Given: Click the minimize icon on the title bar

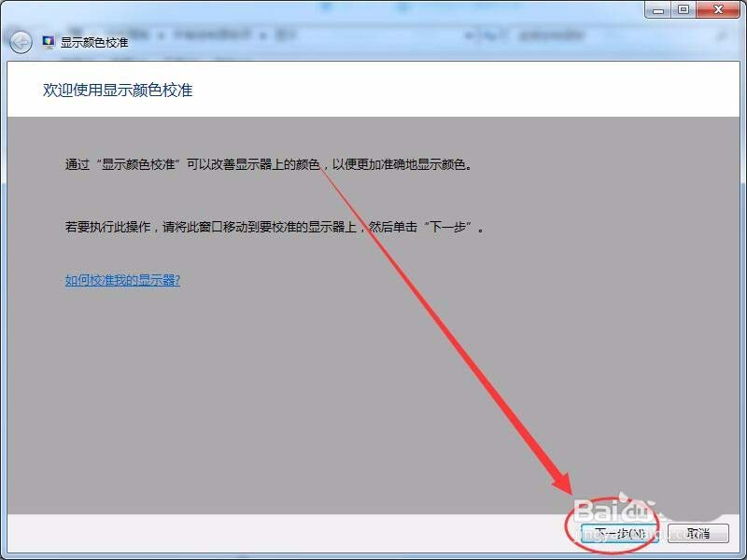Looking at the screenshot, I should pos(658,9).
